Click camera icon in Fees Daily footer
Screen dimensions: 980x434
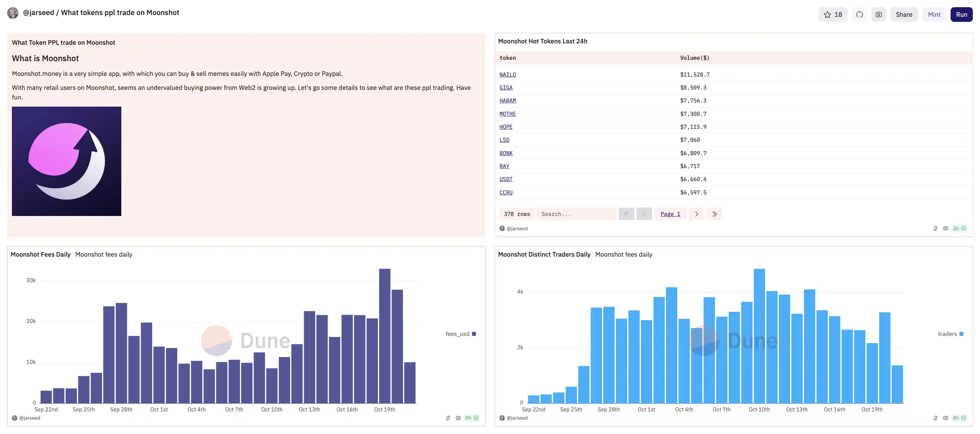point(458,418)
